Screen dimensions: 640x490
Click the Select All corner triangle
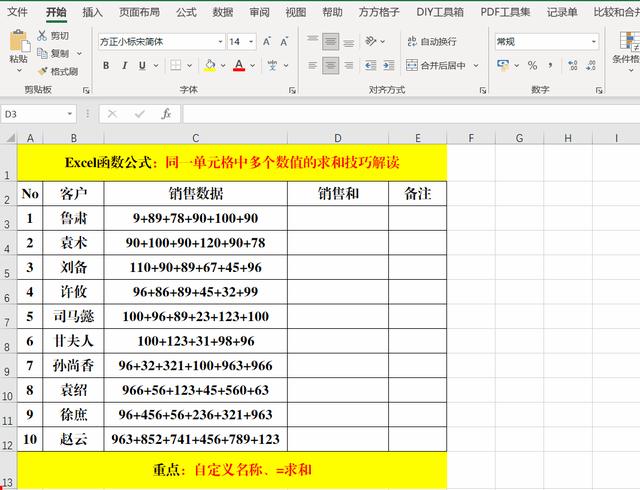tap(9, 138)
